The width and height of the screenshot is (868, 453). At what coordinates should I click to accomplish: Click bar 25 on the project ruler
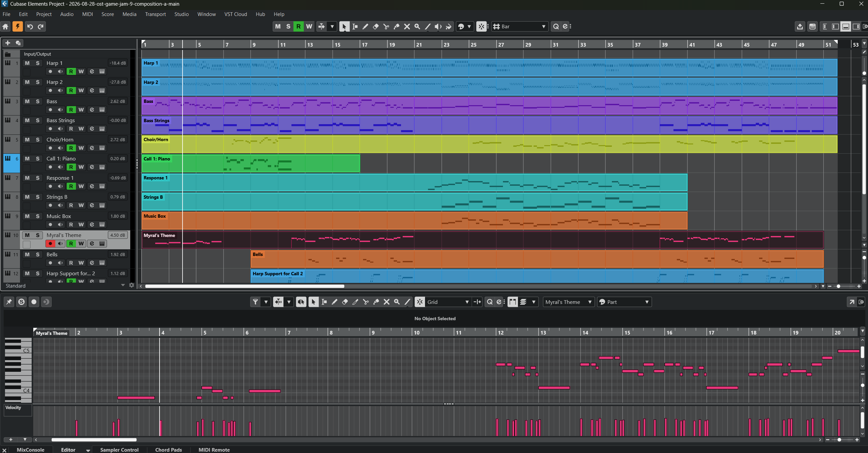(473, 45)
